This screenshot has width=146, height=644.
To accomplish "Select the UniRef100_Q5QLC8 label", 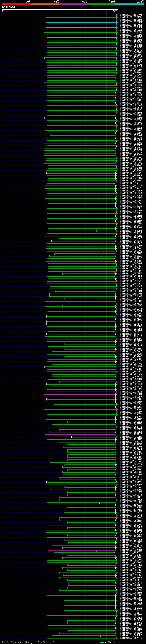I will click(131, 238).
